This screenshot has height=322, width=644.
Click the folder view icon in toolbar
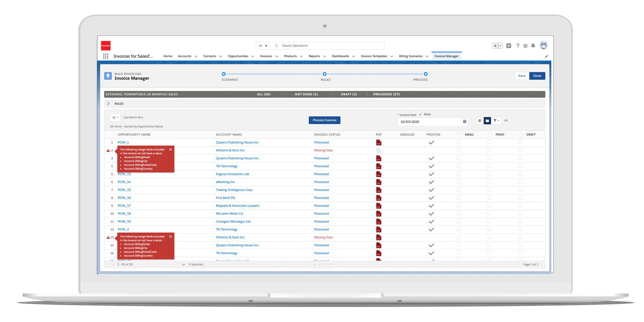coord(487,121)
